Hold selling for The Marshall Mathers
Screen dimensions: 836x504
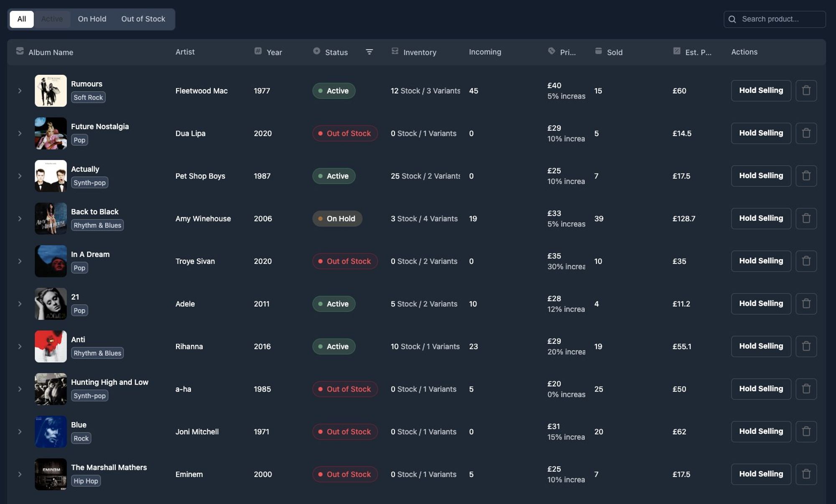[x=761, y=474]
